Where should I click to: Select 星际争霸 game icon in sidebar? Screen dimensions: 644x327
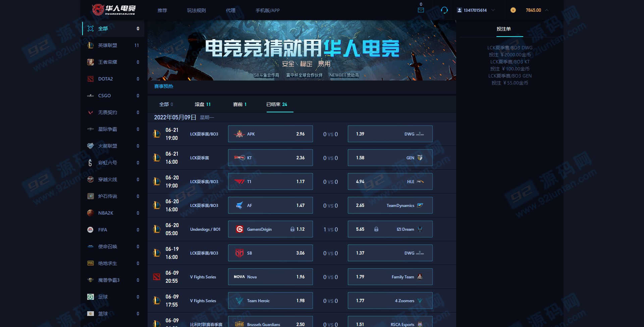coord(91,129)
